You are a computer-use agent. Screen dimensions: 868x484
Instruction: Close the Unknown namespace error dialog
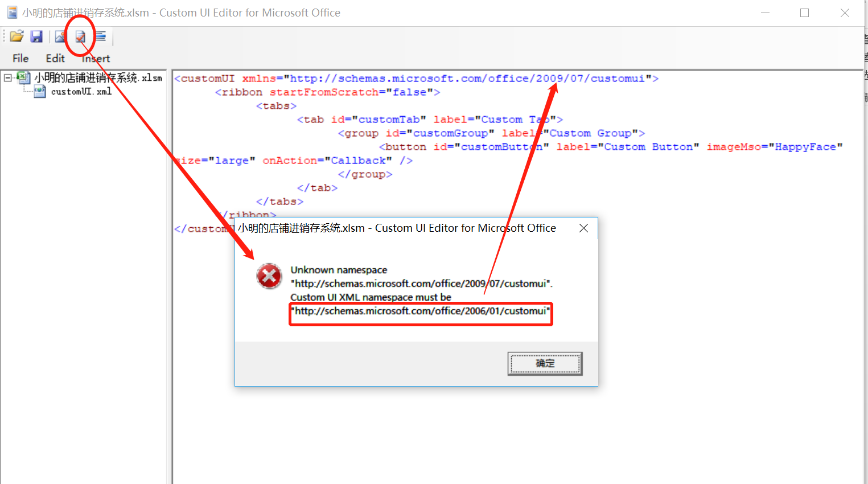[x=583, y=228]
